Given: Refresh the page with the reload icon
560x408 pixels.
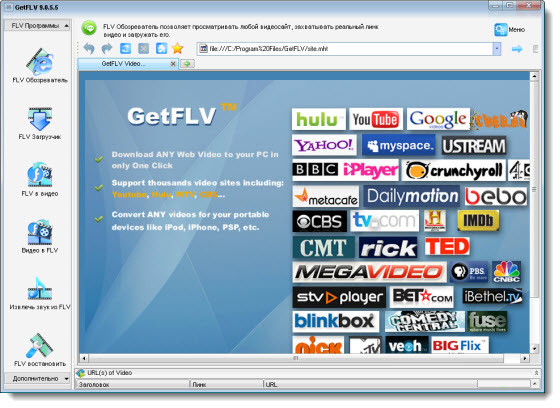Looking at the screenshot, I should coord(125,48).
